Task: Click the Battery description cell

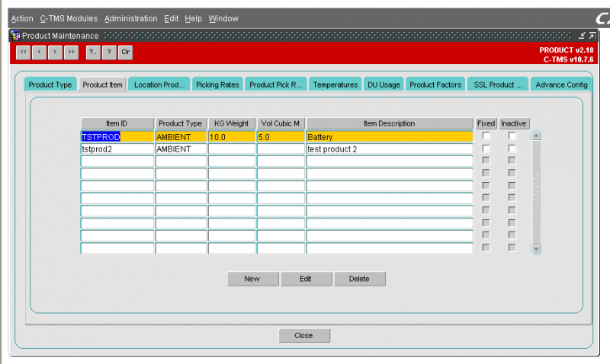Action: 390,137
